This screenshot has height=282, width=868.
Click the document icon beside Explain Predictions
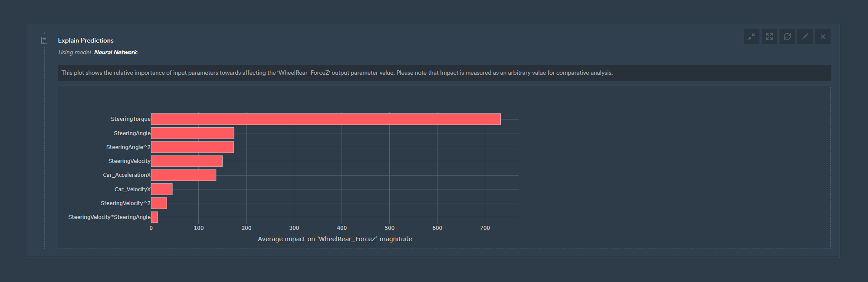[x=44, y=40]
